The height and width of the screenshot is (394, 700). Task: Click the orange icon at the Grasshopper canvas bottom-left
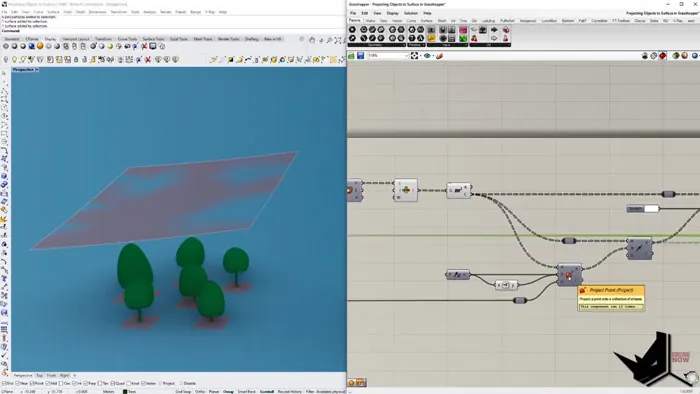tap(351, 382)
